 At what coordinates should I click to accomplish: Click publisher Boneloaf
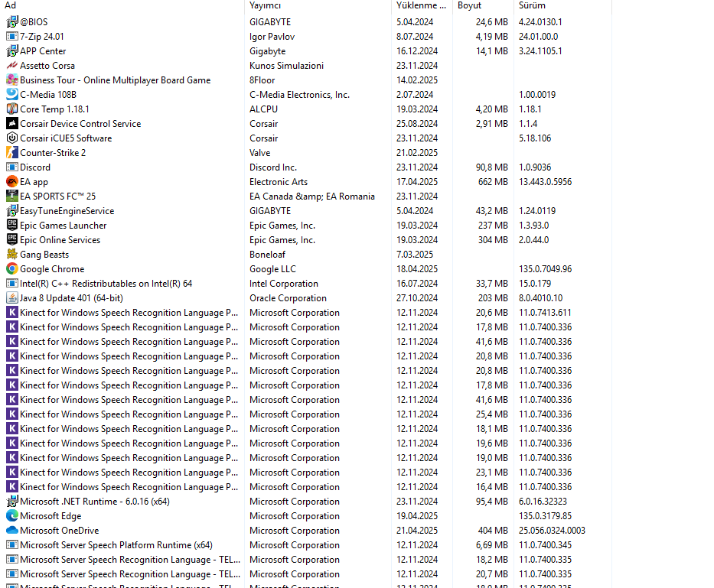point(267,255)
